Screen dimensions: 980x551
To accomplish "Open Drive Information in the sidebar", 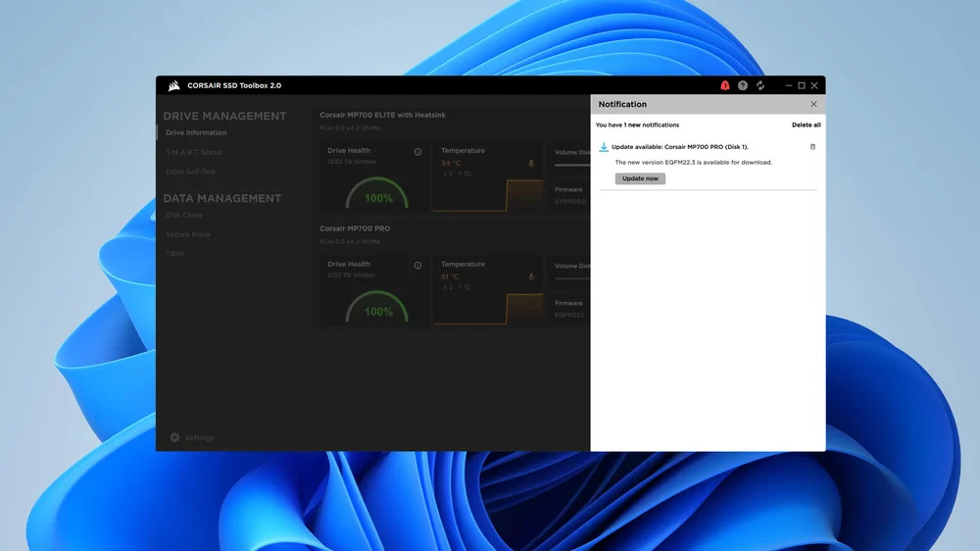I will [196, 132].
